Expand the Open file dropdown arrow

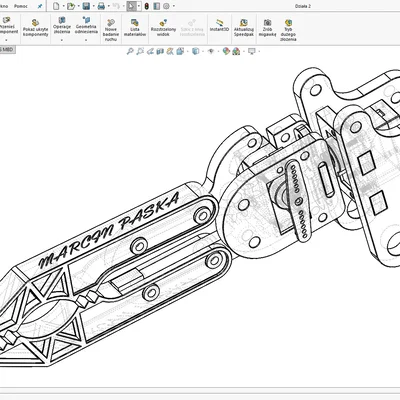coord(78,6)
